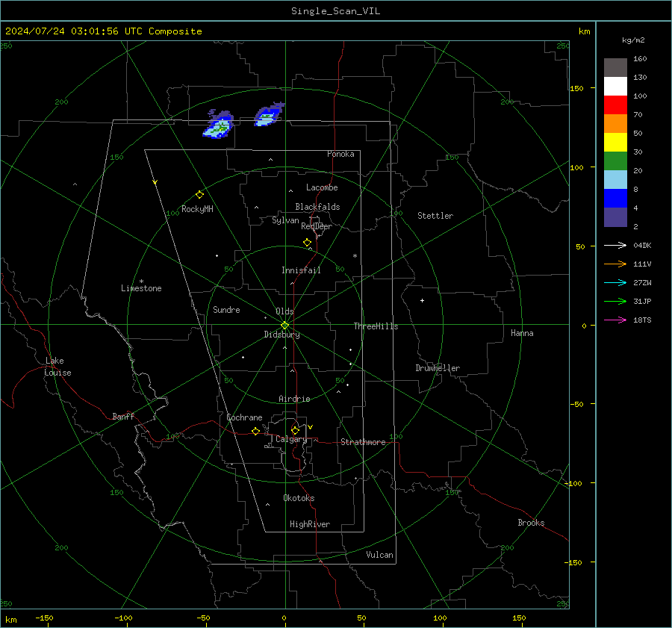This screenshot has width=672, height=628.
Task: Click the Brooks town label
Action: 531,523
